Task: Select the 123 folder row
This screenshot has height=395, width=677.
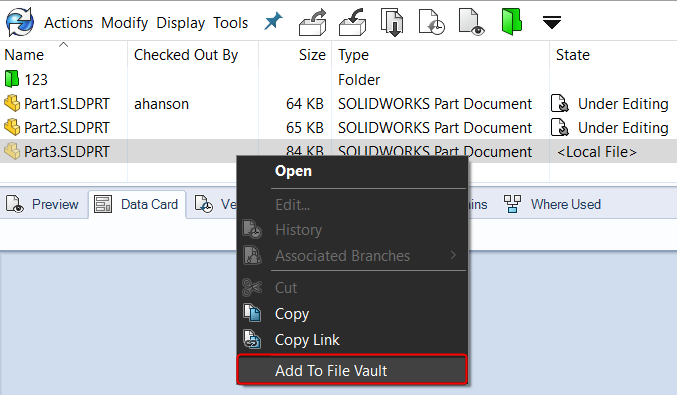Action: coord(338,79)
